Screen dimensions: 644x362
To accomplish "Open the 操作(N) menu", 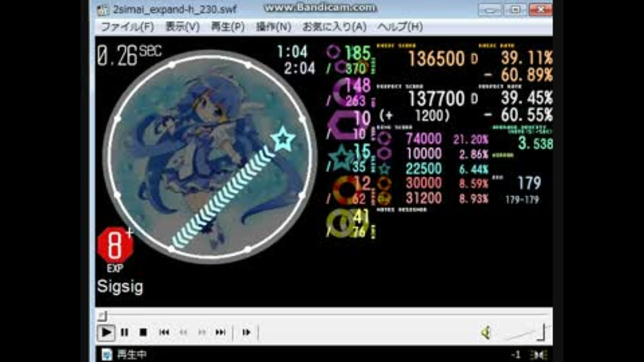I will (274, 27).
